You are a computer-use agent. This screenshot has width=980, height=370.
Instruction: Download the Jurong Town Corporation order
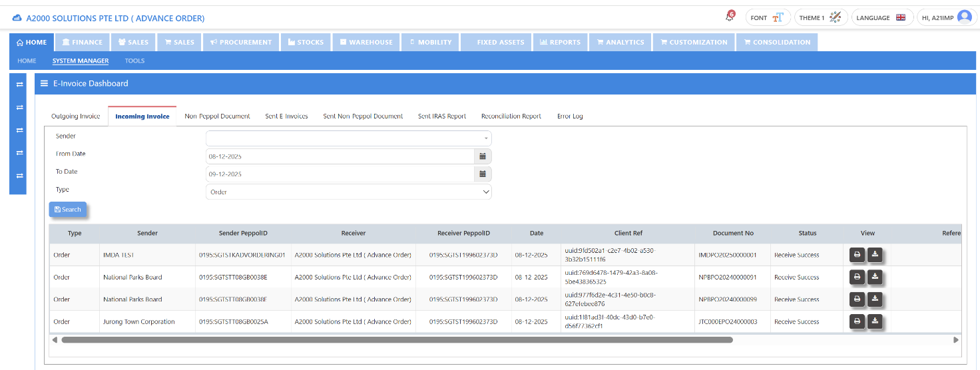coord(875,321)
